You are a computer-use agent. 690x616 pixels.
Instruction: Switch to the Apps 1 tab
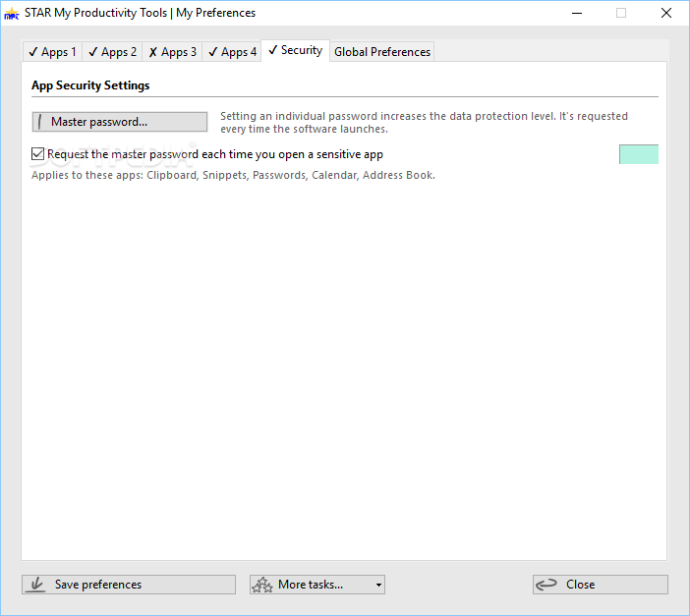tap(52, 52)
